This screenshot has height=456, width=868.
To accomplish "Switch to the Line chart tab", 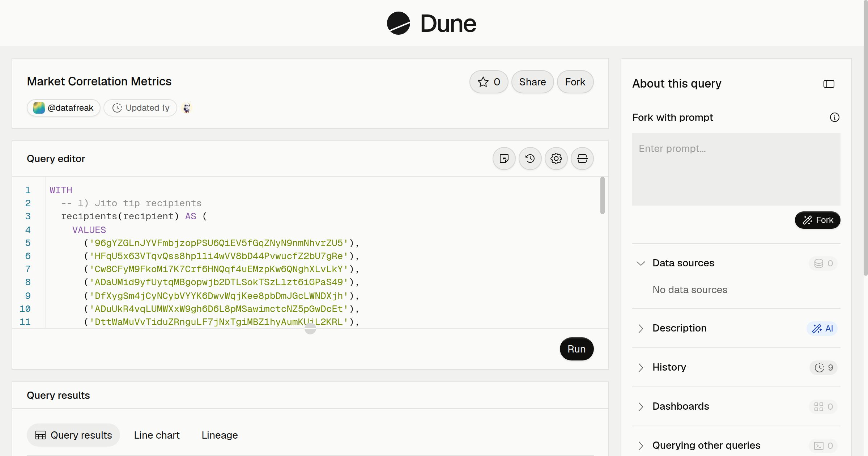I will tap(157, 435).
